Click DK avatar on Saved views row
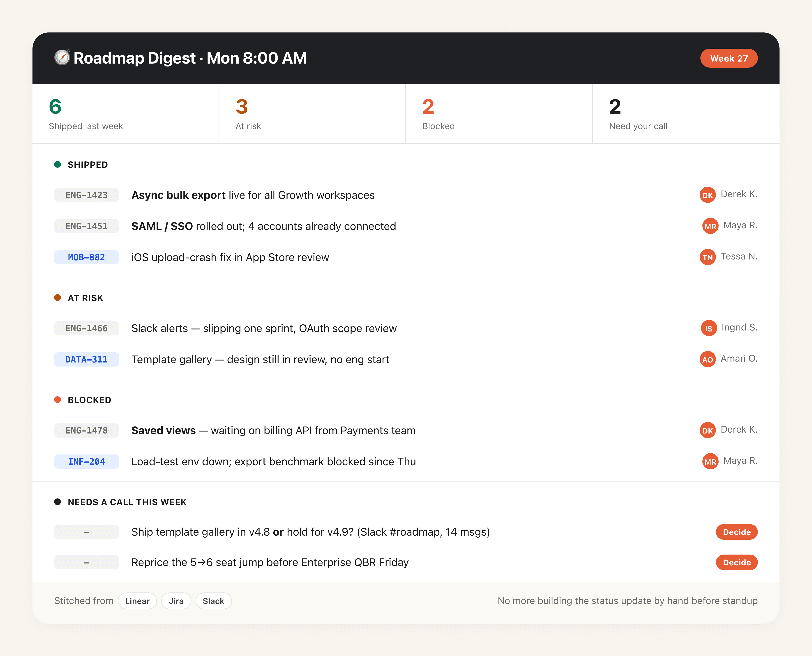 (x=707, y=430)
